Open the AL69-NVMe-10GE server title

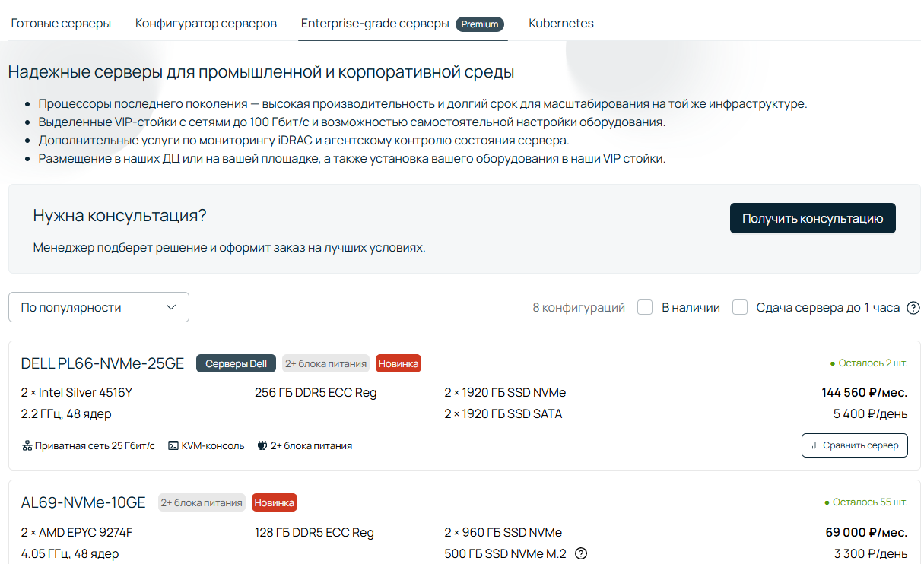[x=83, y=502]
